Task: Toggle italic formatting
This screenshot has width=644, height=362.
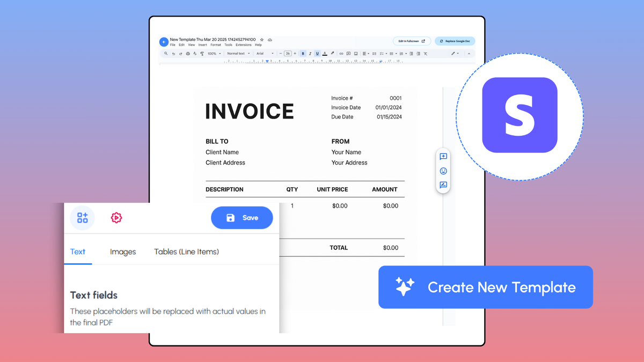Action: [310, 54]
